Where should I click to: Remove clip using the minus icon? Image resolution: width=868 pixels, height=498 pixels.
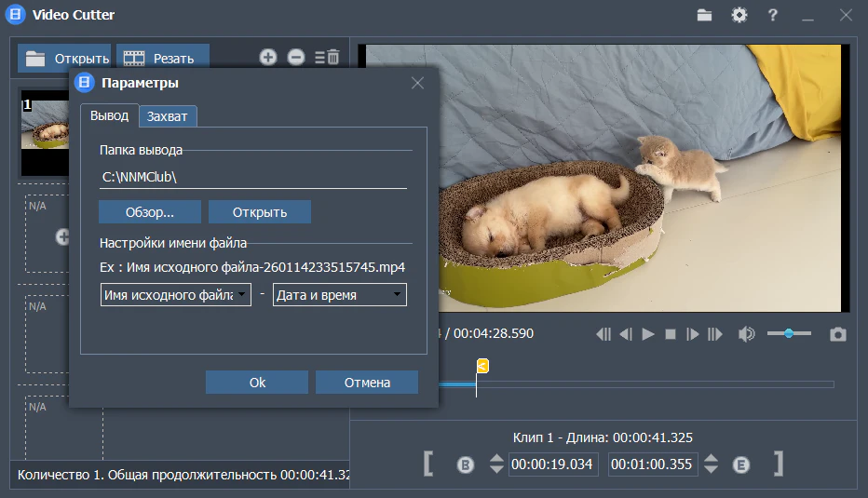coord(296,58)
